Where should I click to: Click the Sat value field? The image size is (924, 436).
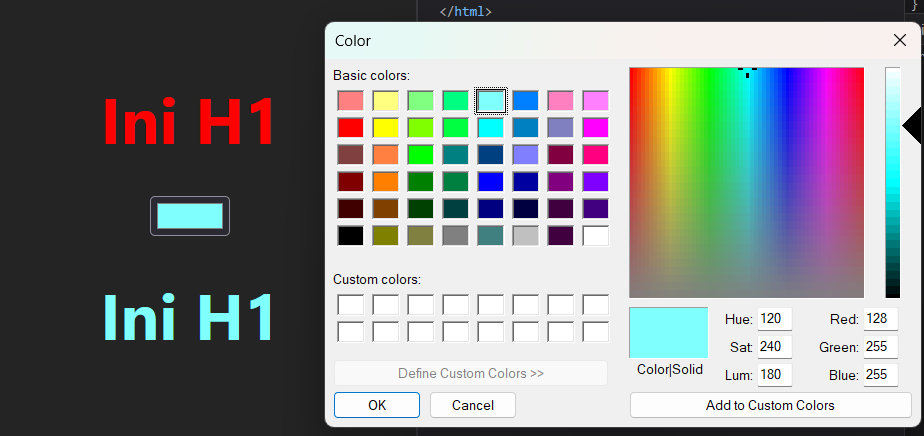(x=774, y=347)
